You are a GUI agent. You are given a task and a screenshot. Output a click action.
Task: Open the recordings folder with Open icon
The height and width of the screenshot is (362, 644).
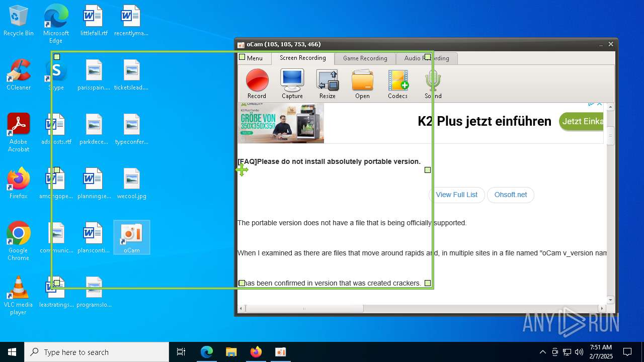point(362,84)
